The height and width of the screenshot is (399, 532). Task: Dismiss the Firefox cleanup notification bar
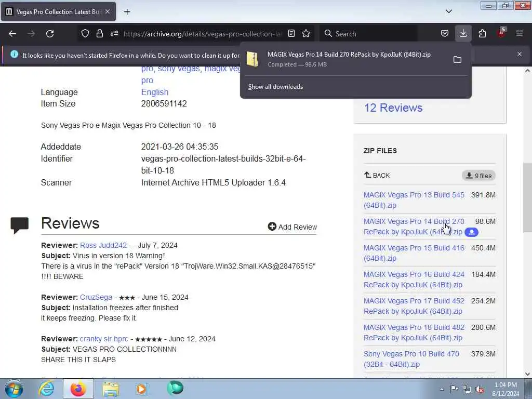point(520,54)
